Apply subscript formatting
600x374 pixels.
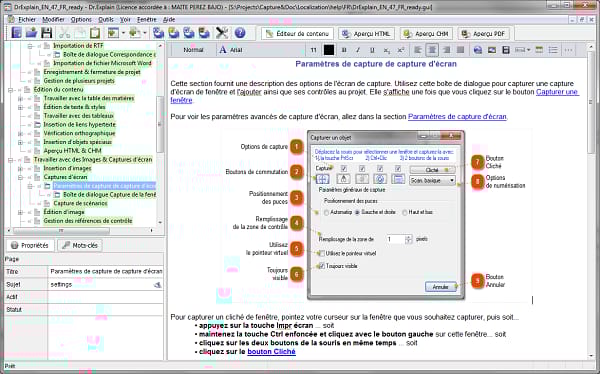pos(386,50)
